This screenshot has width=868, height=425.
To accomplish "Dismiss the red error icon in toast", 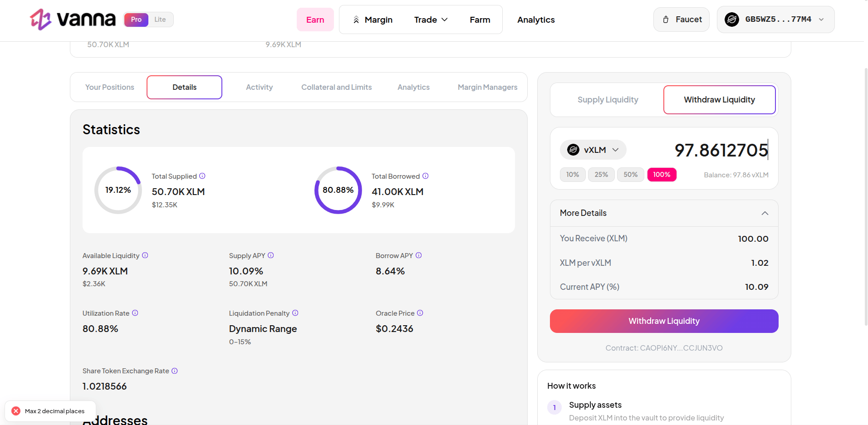I will coord(16,411).
